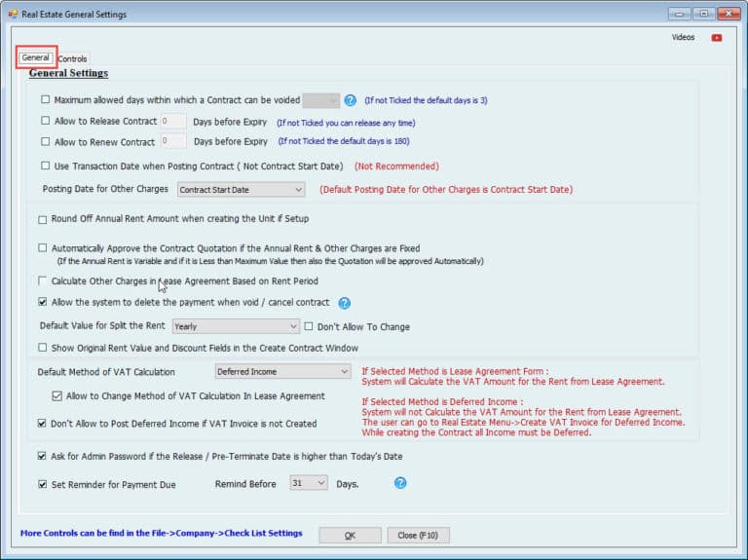
Task: Minimize the Real Estate General Settings window
Action: click(679, 14)
